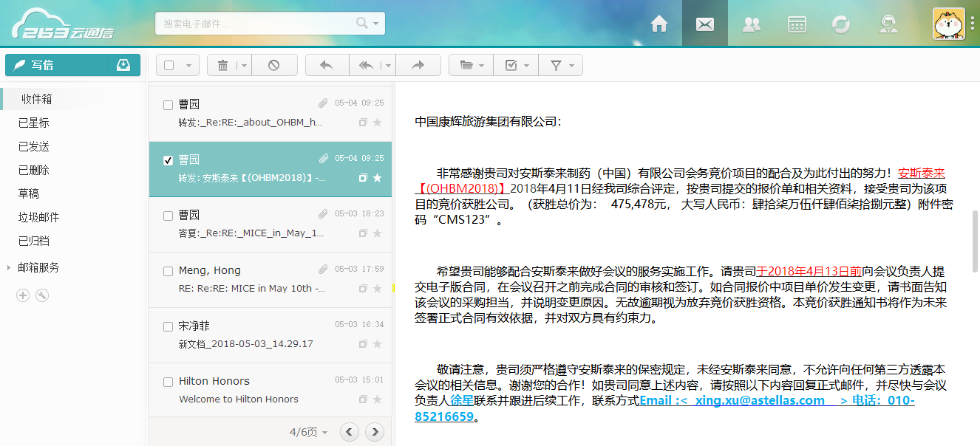
Task: Click the reply arrow toolbar button
Action: point(326,65)
